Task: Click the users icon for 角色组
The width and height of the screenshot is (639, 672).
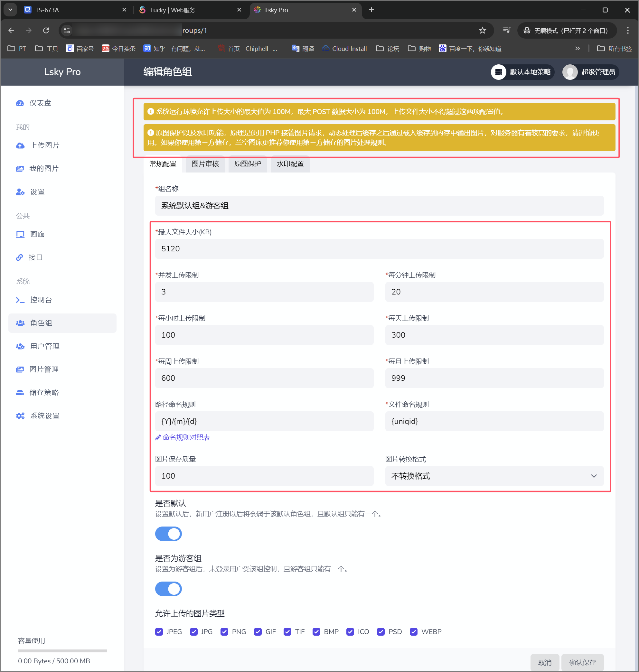Action: (20, 323)
